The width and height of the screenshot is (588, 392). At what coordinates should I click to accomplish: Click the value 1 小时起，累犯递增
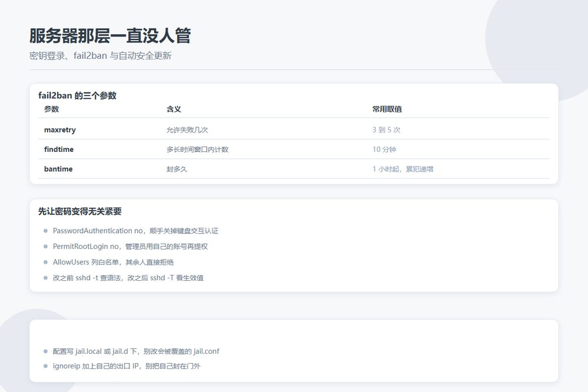point(403,169)
